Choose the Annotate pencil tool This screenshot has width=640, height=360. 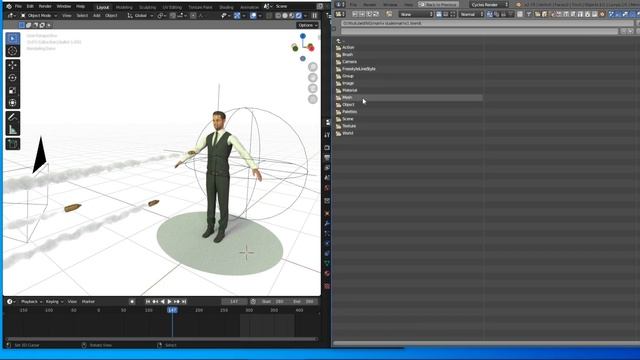[x=13, y=117]
